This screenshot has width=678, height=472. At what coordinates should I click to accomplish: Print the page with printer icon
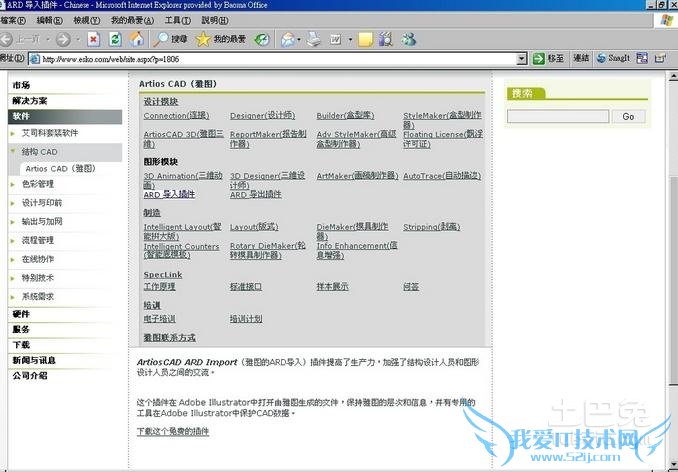click(314, 40)
